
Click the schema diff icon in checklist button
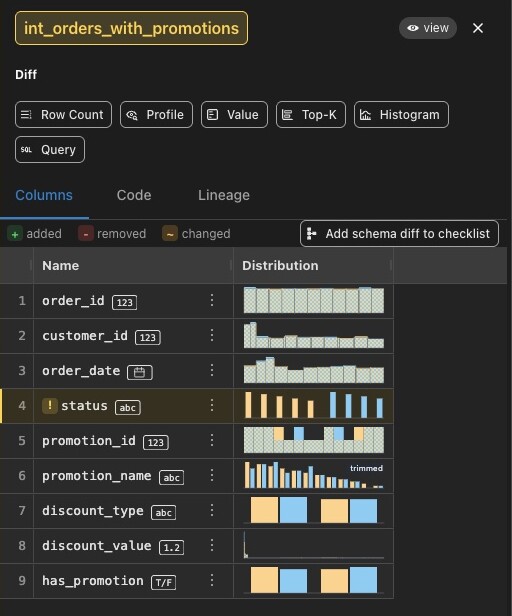[x=312, y=234]
